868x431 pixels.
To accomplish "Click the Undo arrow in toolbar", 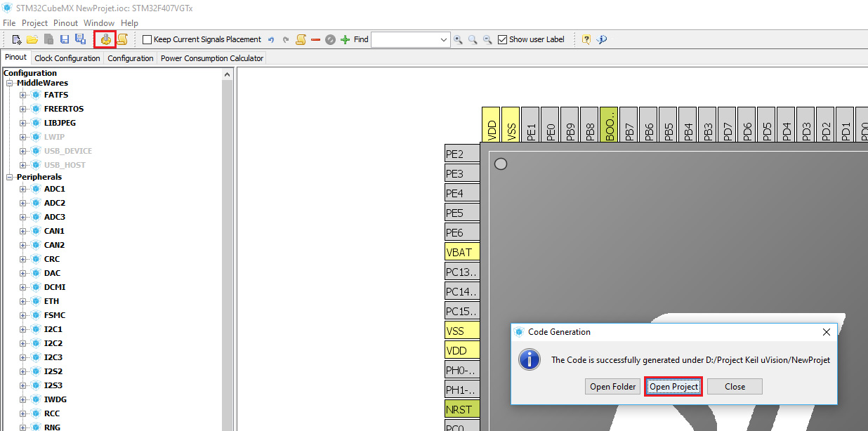I will click(x=271, y=40).
